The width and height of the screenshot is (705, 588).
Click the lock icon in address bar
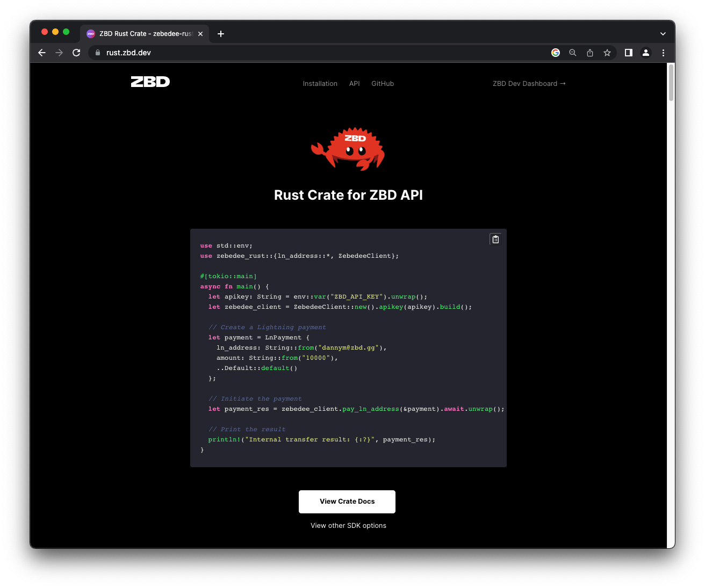(98, 53)
